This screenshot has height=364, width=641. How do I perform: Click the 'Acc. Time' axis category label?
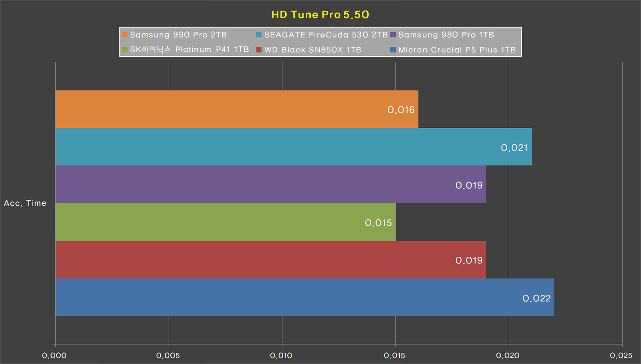(x=25, y=203)
